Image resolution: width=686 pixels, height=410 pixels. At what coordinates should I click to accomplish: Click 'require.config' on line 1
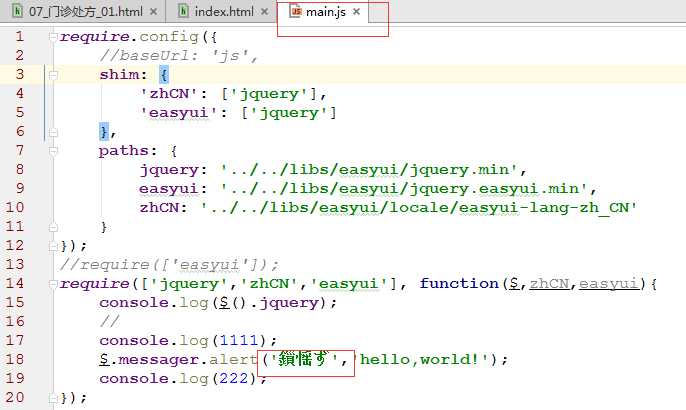[129, 37]
